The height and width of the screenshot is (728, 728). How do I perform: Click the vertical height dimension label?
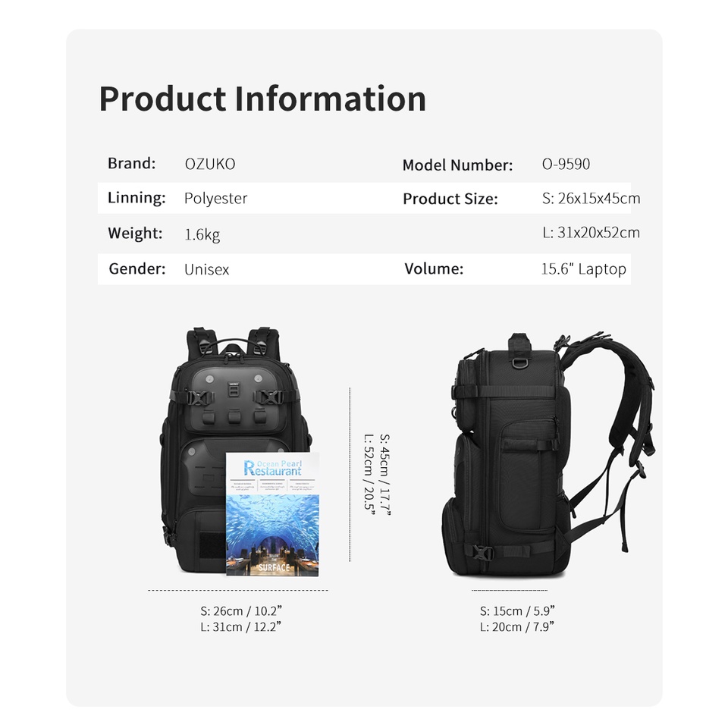(377, 472)
